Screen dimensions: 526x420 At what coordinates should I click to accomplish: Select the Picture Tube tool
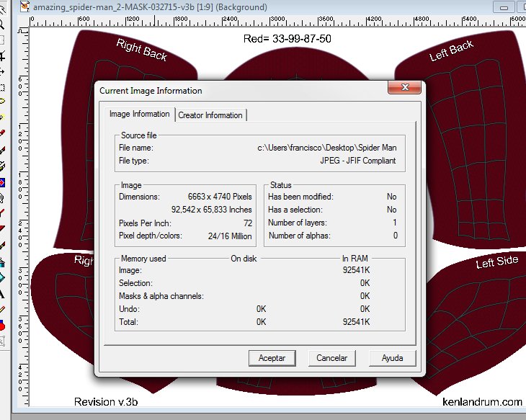point(2,246)
